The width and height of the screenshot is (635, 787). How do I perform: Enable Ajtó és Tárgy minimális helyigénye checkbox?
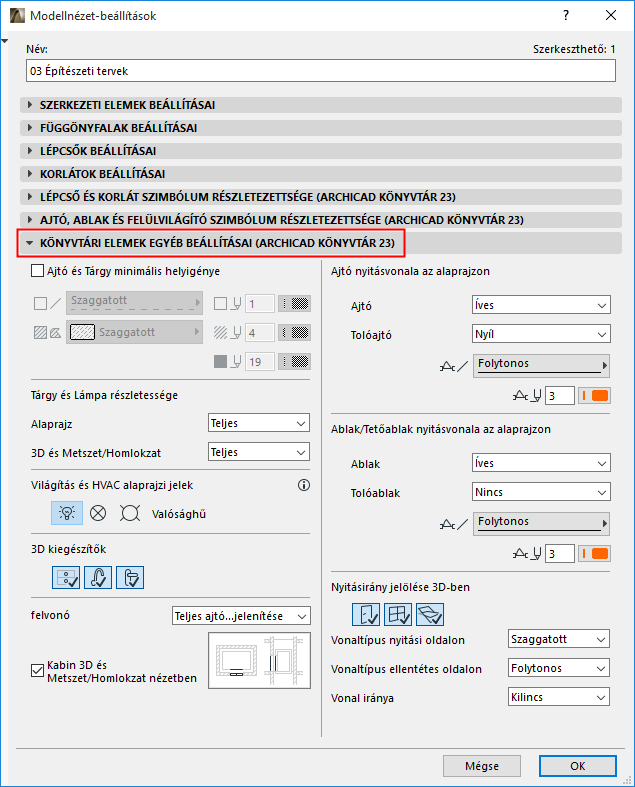pos(37,271)
